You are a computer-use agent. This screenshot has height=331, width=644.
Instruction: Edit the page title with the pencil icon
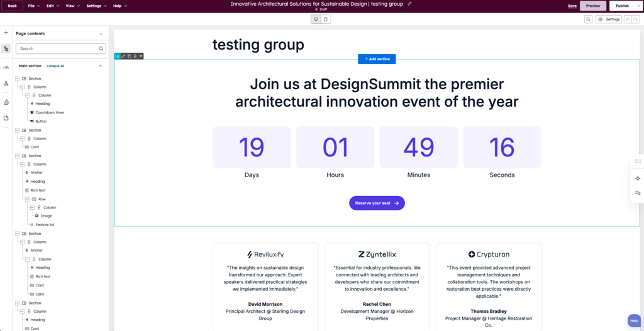click(x=409, y=4)
